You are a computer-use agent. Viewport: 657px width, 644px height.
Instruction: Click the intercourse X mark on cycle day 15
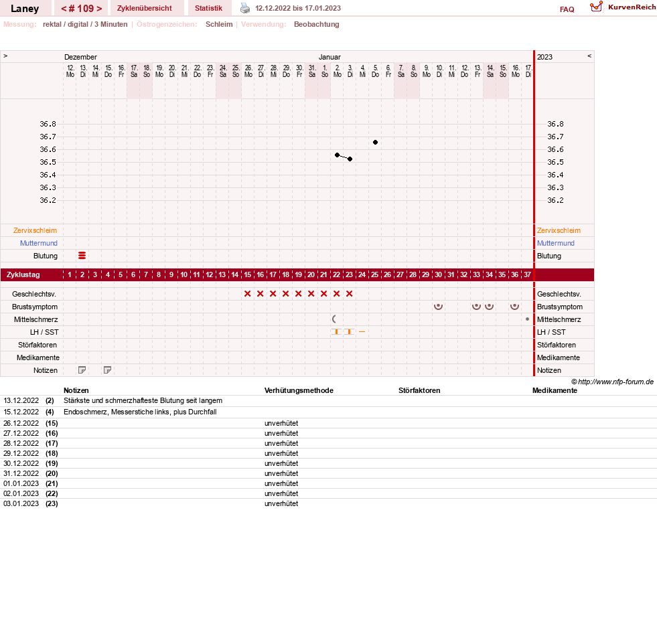(x=247, y=294)
